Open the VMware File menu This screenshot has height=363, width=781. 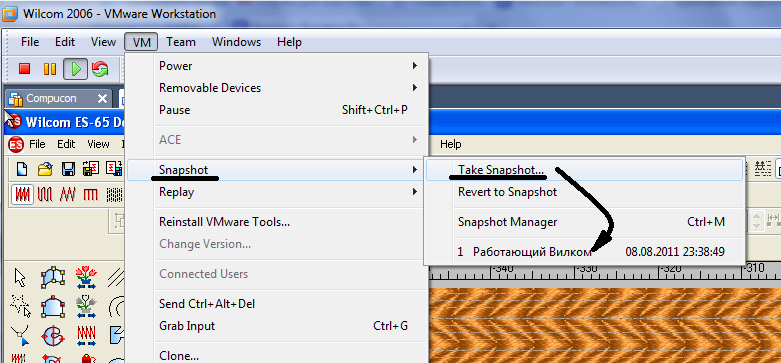pos(30,42)
